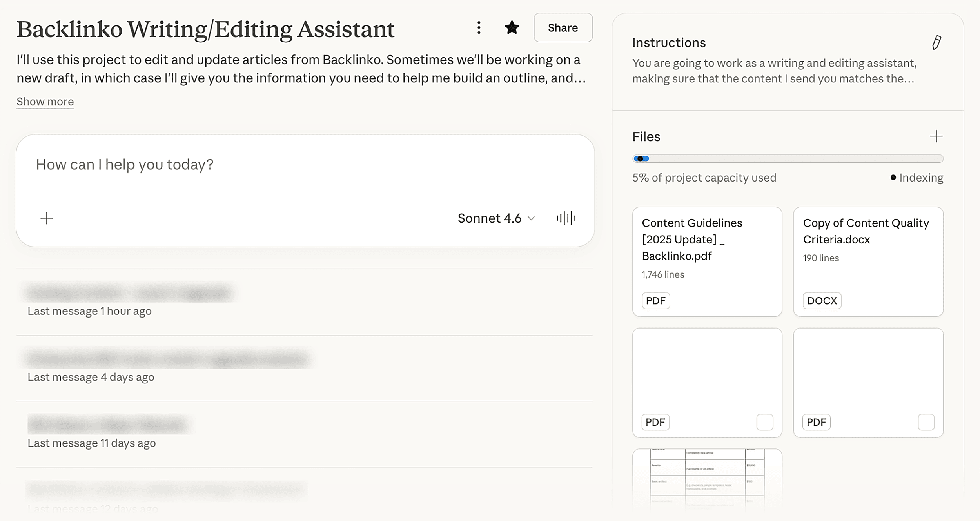This screenshot has width=980, height=521.
Task: Click the project capacity progress bar
Action: tap(788, 159)
